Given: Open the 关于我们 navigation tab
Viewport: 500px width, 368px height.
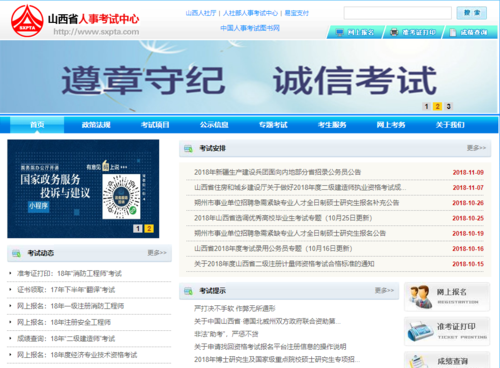Looking at the screenshot, I should [x=450, y=125].
